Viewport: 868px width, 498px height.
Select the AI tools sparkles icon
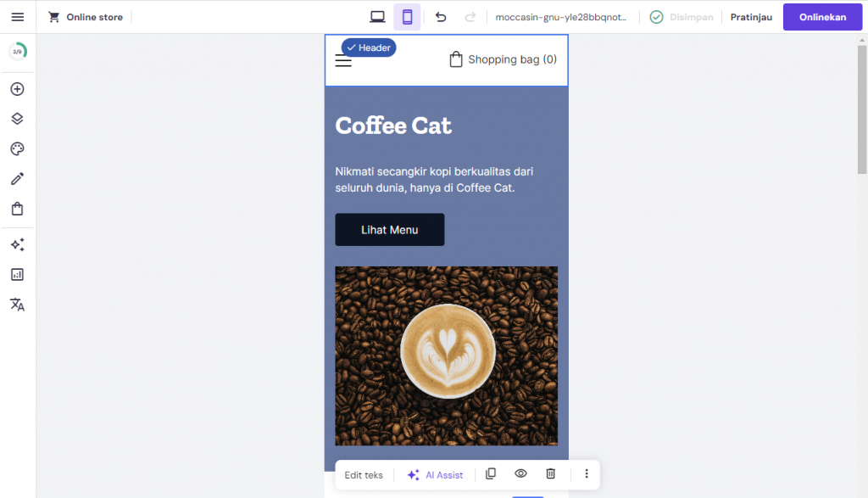pos(17,244)
